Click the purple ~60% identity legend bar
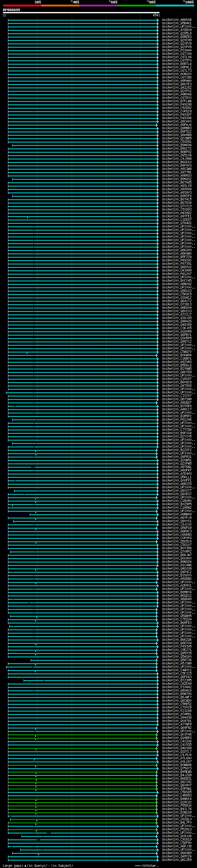The image size is (197, 868). tap(99, 6)
